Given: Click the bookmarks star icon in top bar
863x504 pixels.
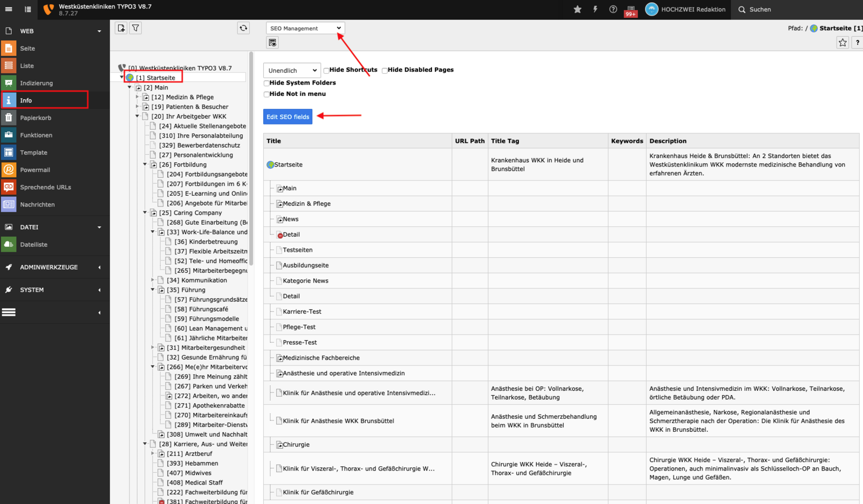Looking at the screenshot, I should click(x=577, y=9).
